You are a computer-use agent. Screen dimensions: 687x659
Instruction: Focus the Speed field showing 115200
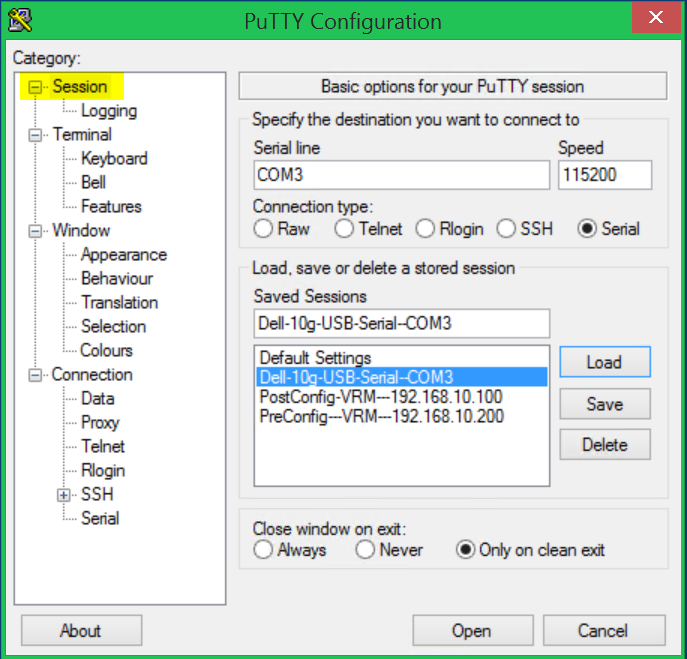click(605, 175)
